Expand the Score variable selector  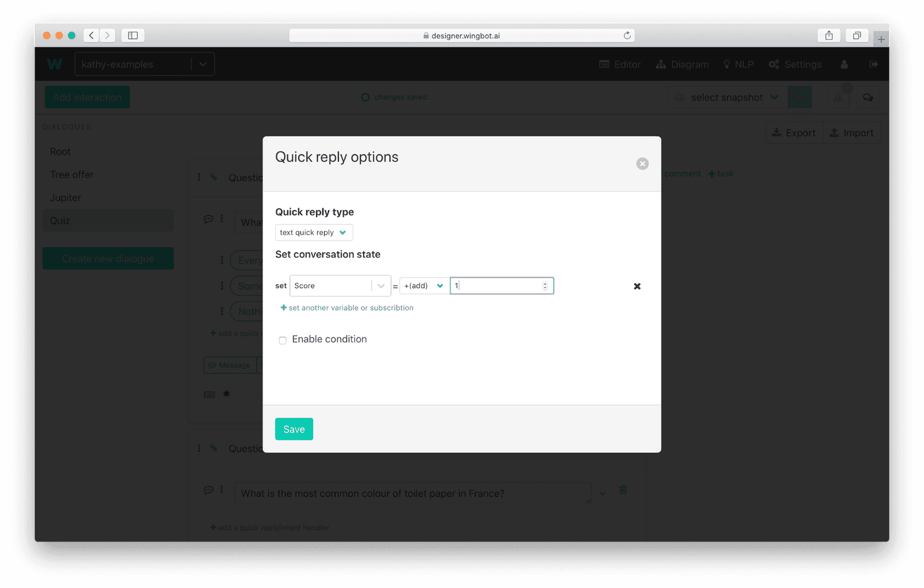click(x=380, y=286)
